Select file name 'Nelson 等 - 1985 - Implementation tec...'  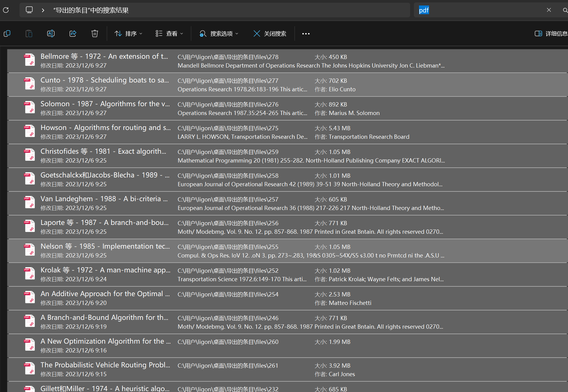click(x=105, y=246)
